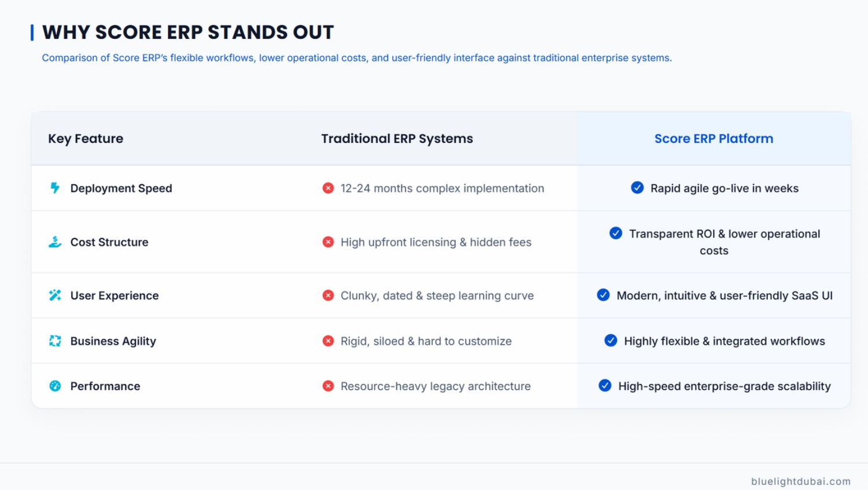Open the bluelightdubai.com link
The image size is (868, 490).
(x=801, y=481)
